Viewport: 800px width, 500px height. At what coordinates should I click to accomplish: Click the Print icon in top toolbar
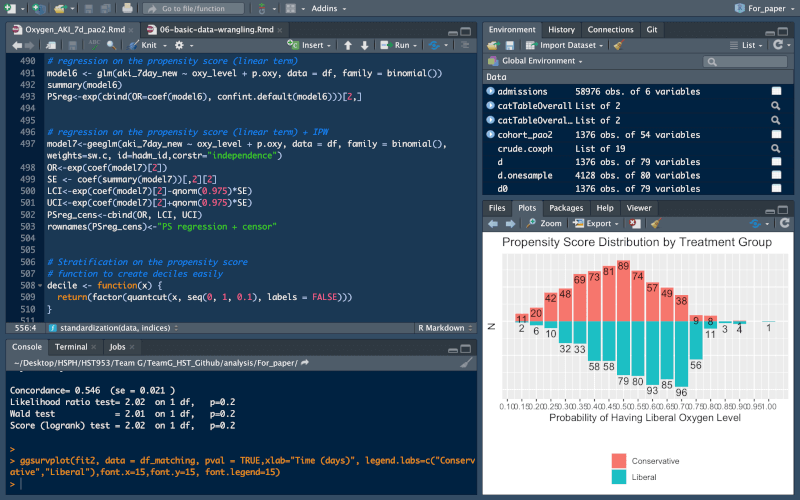tap(128, 8)
